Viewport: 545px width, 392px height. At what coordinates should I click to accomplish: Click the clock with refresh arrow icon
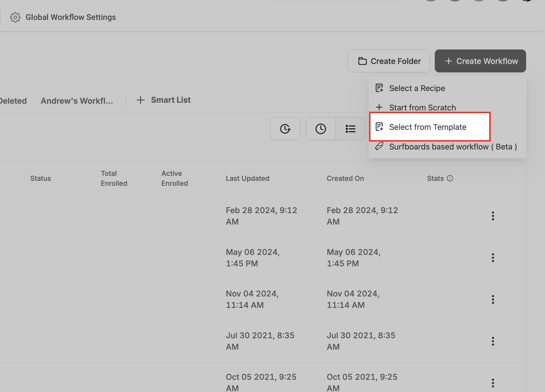click(285, 129)
